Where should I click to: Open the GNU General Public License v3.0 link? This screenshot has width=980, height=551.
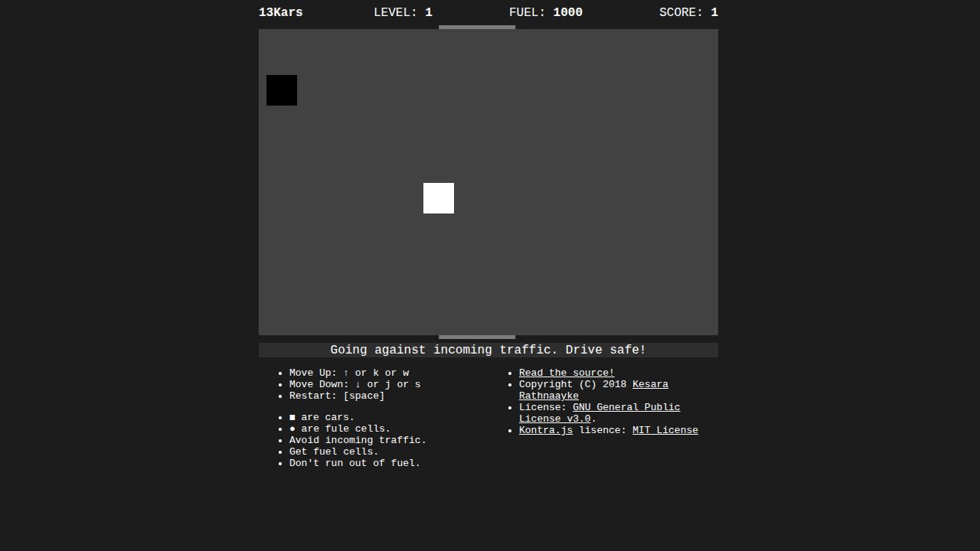click(599, 413)
